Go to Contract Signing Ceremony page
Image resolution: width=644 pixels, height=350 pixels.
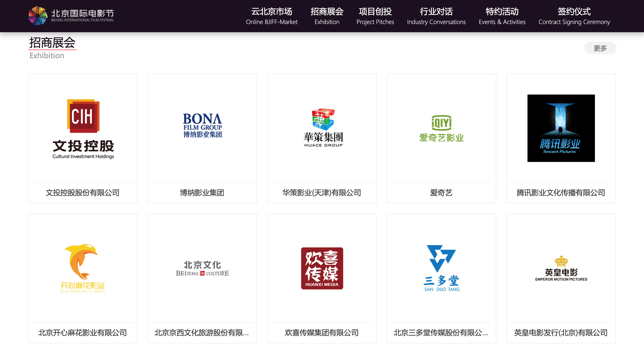[x=574, y=16]
